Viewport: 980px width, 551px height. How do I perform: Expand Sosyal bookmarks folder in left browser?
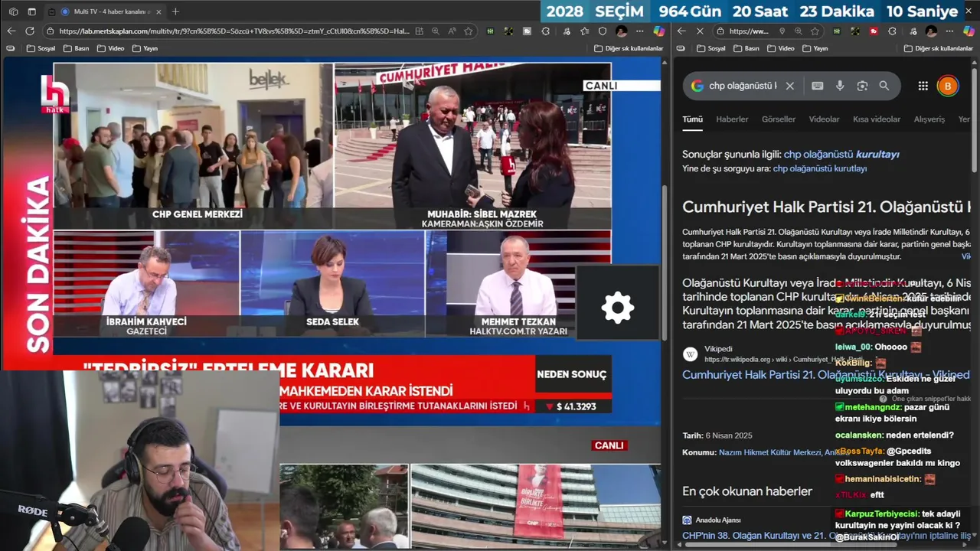[x=40, y=48]
